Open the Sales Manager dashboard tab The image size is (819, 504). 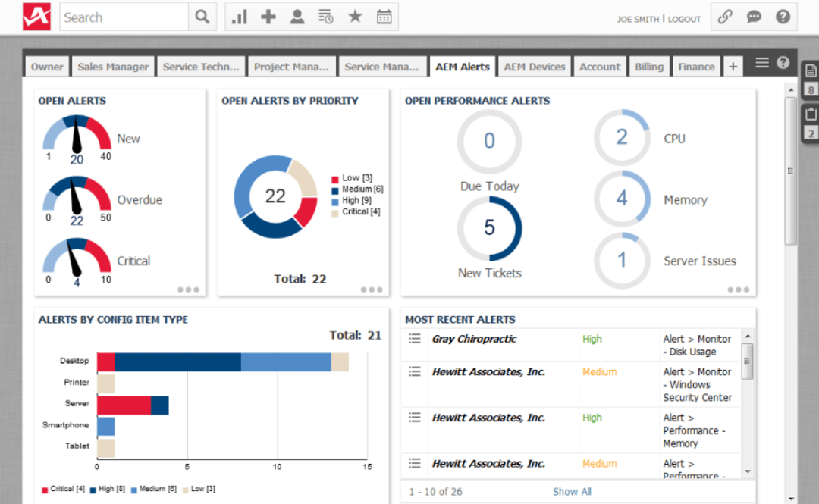[x=112, y=67]
